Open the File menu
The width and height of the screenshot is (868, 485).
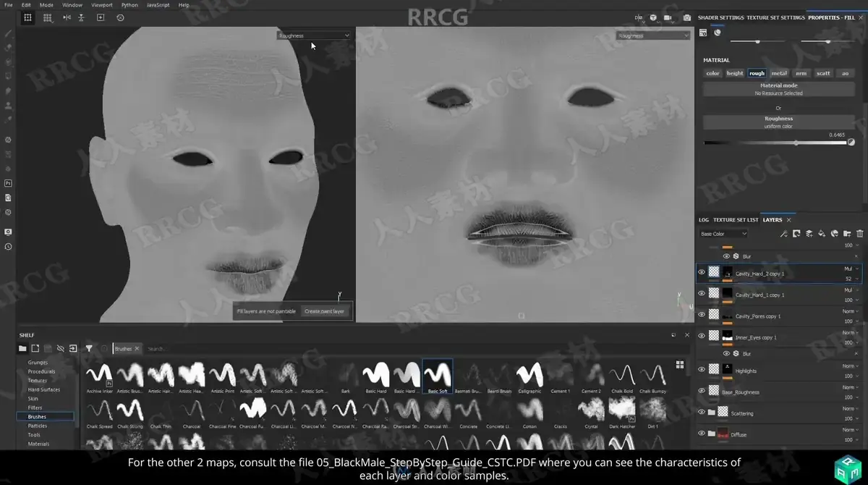coord(9,4)
